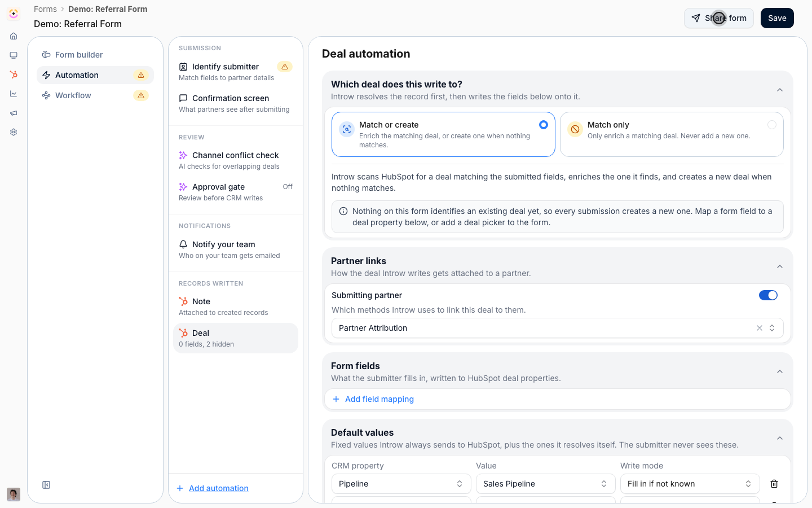Screen dimensions: 812x508
Task: Click the megaphone icon in left rail
Action: click(x=14, y=113)
